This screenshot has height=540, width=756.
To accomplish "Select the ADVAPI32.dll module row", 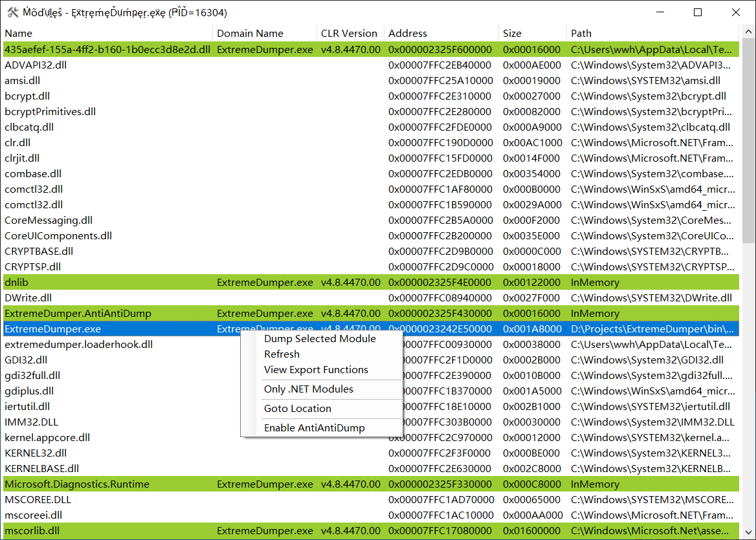I will pyautogui.click(x=371, y=65).
